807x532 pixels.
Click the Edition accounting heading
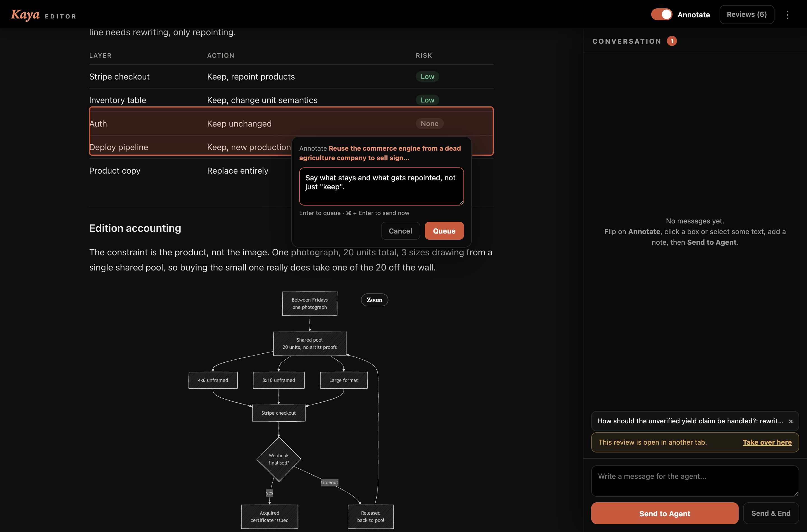[x=135, y=228]
